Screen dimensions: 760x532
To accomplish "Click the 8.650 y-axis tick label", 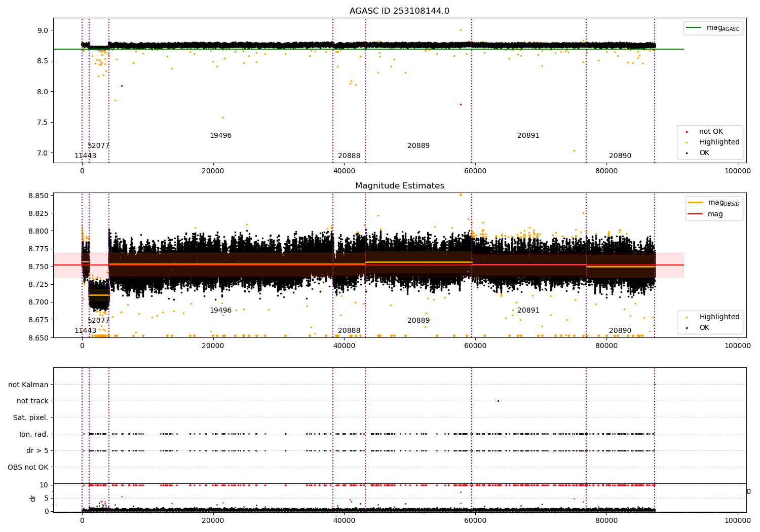I will [x=39, y=337].
